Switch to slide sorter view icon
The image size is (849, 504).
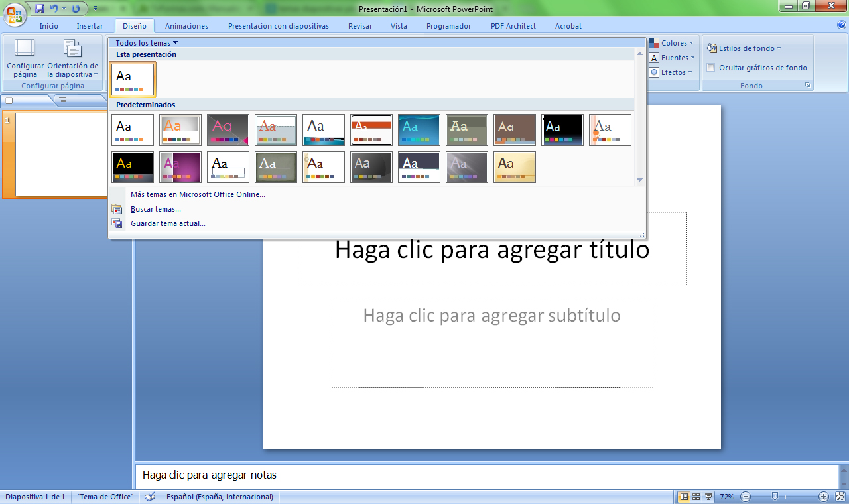point(696,497)
